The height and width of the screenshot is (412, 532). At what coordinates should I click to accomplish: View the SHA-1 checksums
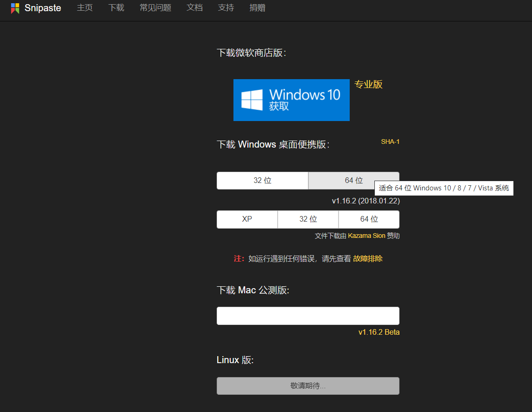[390, 142]
